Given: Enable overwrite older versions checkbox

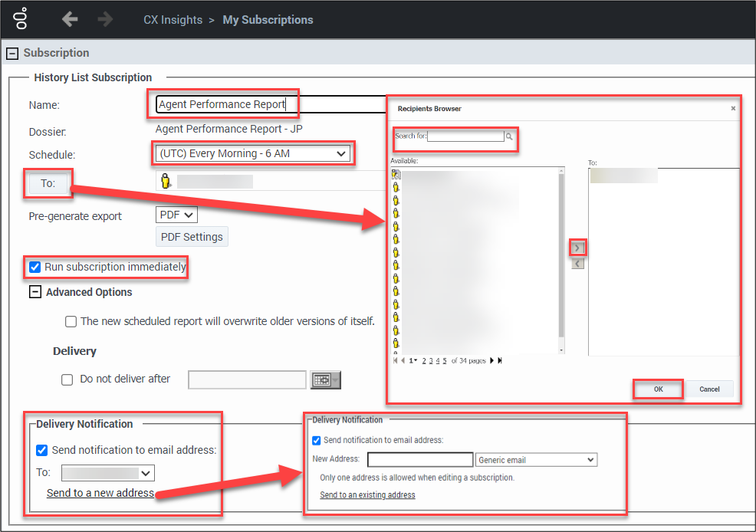Looking at the screenshot, I should (x=71, y=321).
